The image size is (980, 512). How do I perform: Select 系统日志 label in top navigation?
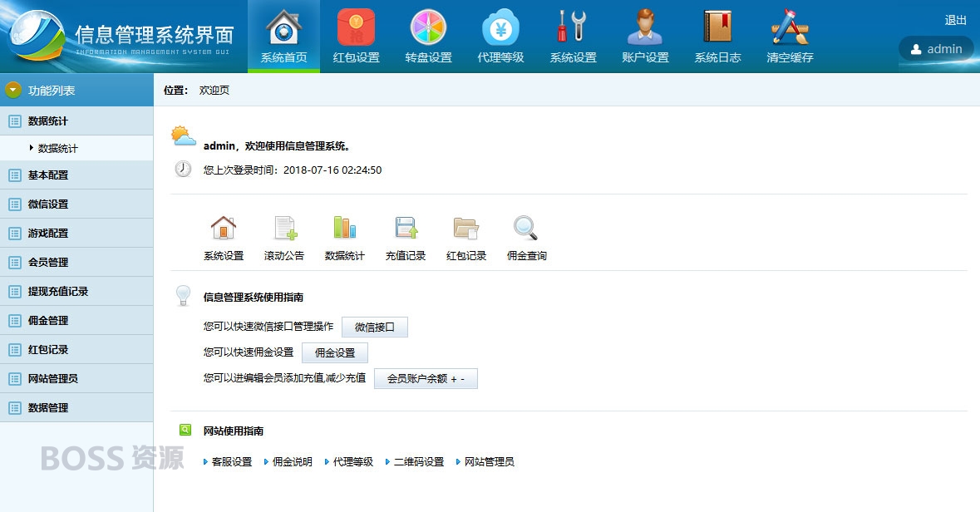pos(717,57)
